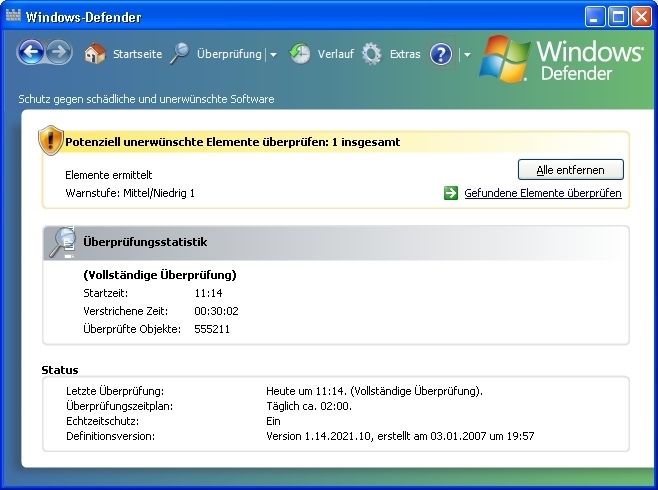
Task: Click the Echtzeitschutz value 'Ein'
Action: click(x=273, y=421)
